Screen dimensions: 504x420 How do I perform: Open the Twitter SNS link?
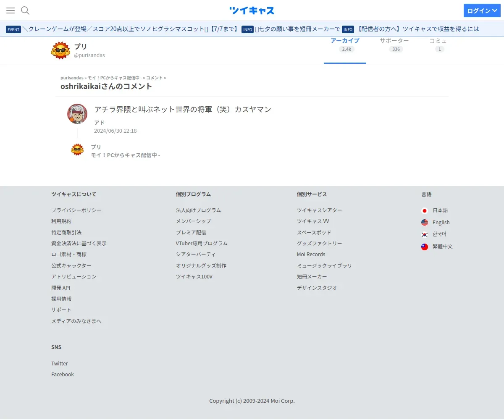[60, 363]
